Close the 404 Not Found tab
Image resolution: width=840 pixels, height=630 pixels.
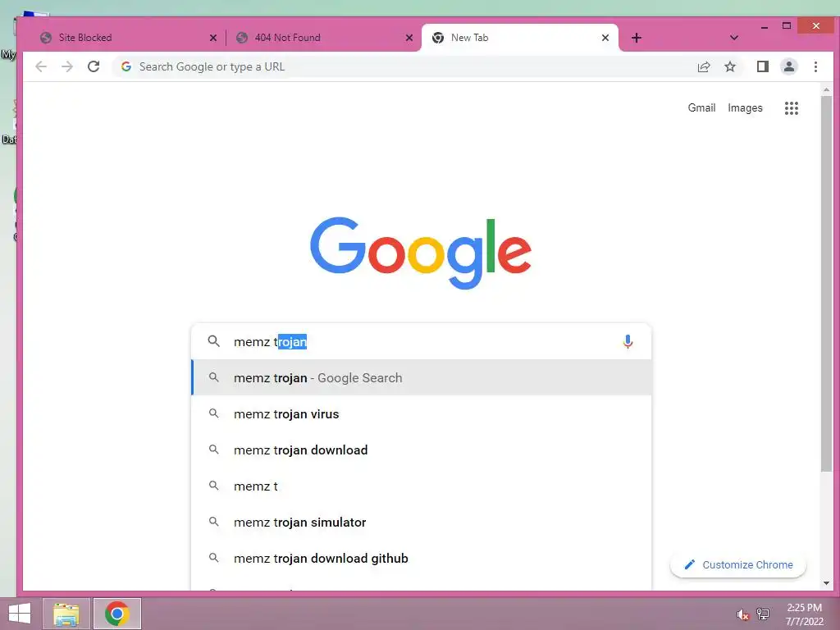409,38
